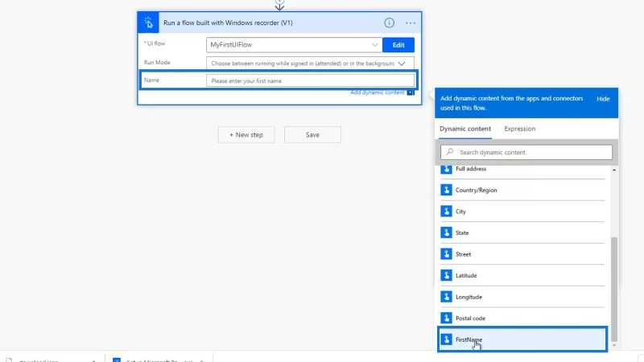Click the State item icon

[x=446, y=232]
